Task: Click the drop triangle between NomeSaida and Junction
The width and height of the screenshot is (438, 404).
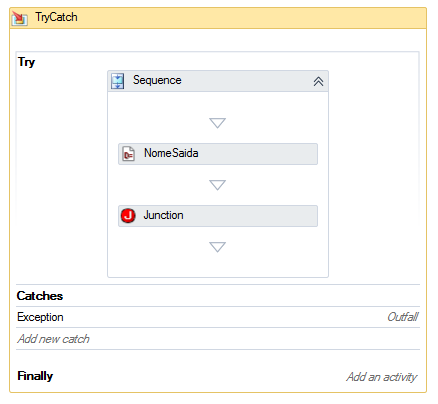Action: click(217, 185)
